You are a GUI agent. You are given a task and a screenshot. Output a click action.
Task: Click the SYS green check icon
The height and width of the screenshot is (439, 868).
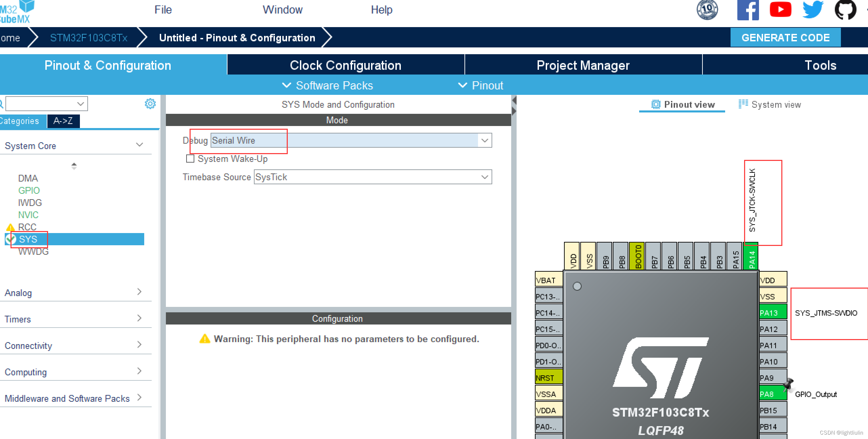(11, 239)
